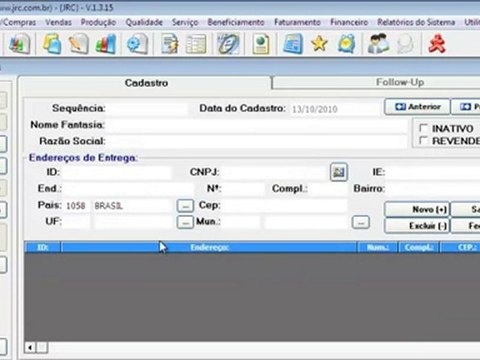The height and width of the screenshot is (360, 480).
Task: Click the document with lightning pencil icon
Action: point(169,44)
